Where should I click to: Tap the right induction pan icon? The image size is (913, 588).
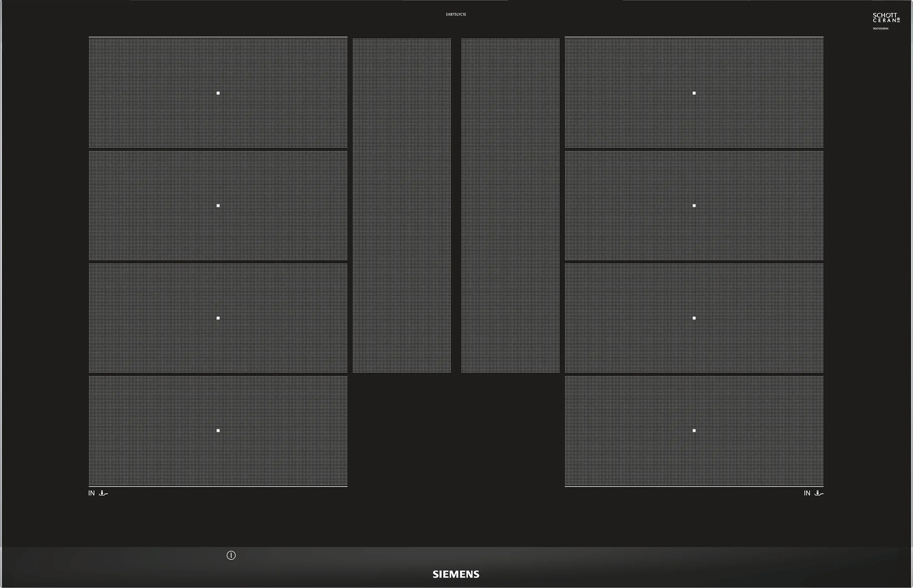click(x=819, y=493)
